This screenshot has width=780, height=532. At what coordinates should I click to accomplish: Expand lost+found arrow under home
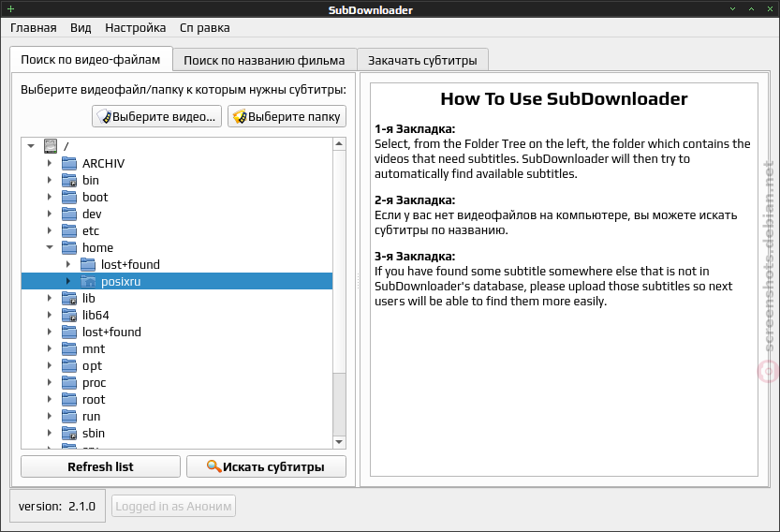68,264
